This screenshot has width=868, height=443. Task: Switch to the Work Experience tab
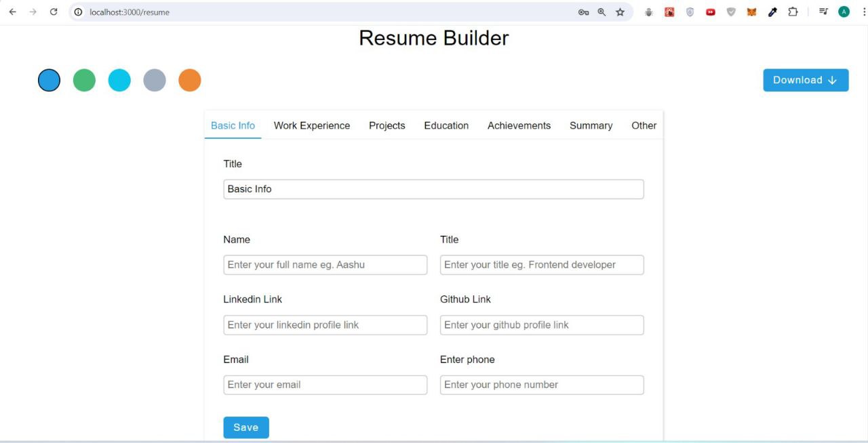(311, 125)
